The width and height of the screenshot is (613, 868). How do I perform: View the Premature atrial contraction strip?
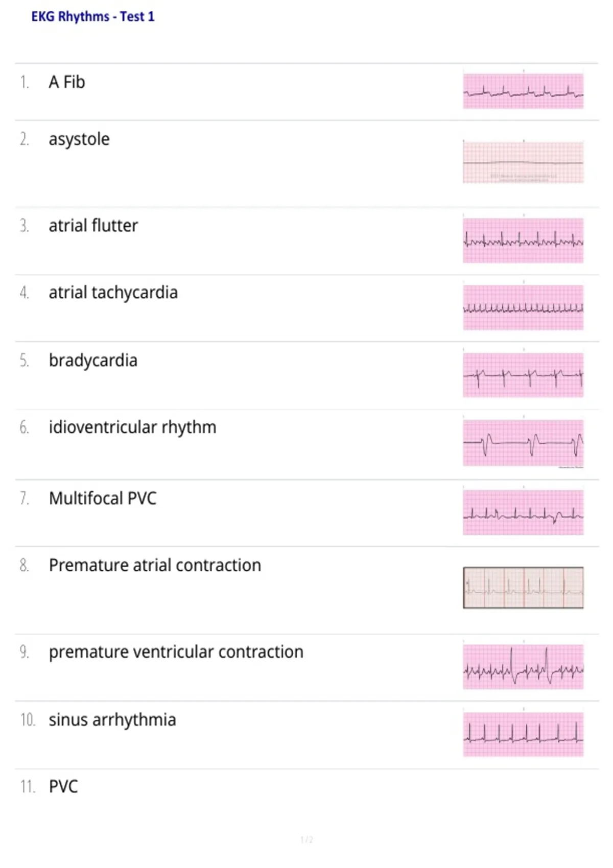point(523,588)
